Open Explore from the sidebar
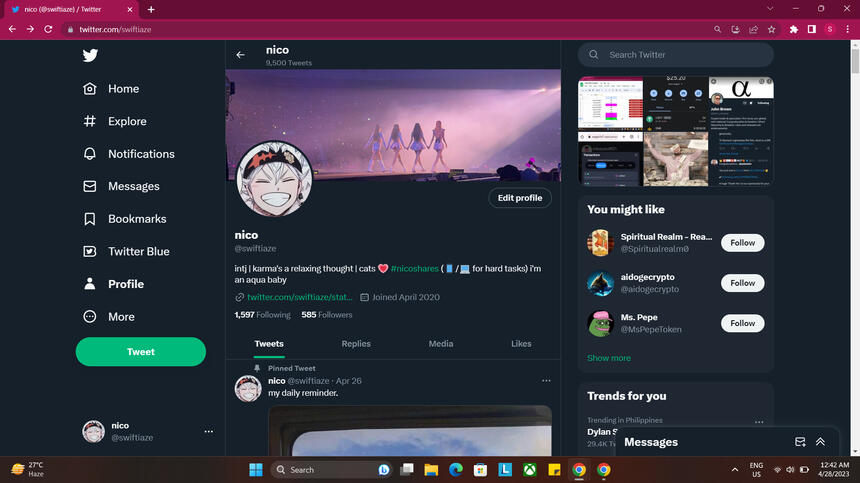Screen dimensions: 860x483 pos(115,121)
